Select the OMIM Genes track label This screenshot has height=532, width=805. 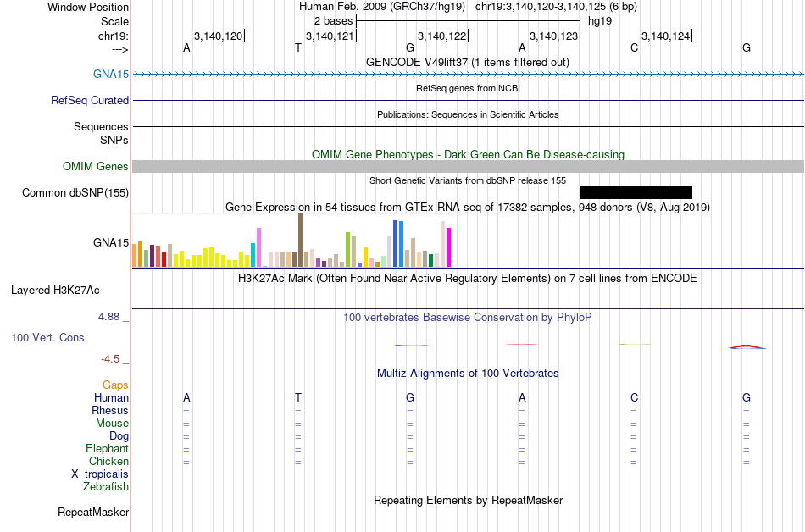[x=96, y=166]
